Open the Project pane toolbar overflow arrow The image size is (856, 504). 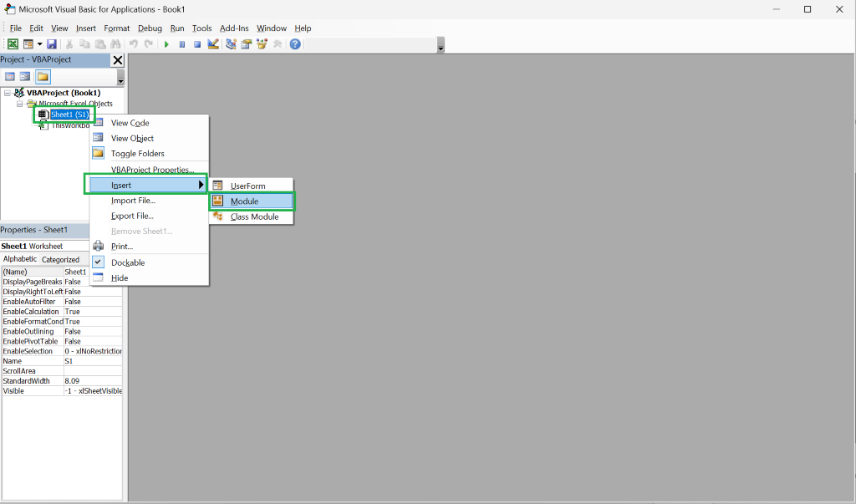click(x=120, y=78)
